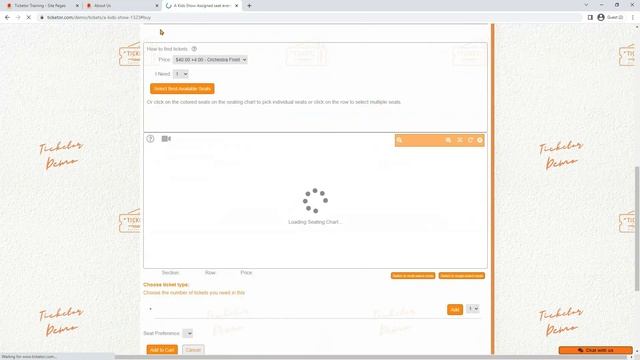Click the 'Loading Seating Chart...' text
Screen dimensions: 640x360
pyautogui.click(x=315, y=222)
